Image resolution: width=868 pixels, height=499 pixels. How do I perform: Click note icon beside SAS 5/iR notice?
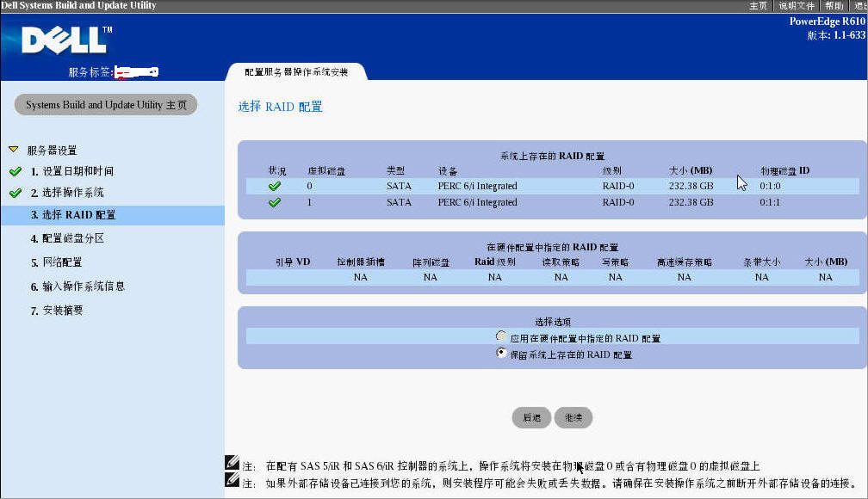click(x=232, y=463)
